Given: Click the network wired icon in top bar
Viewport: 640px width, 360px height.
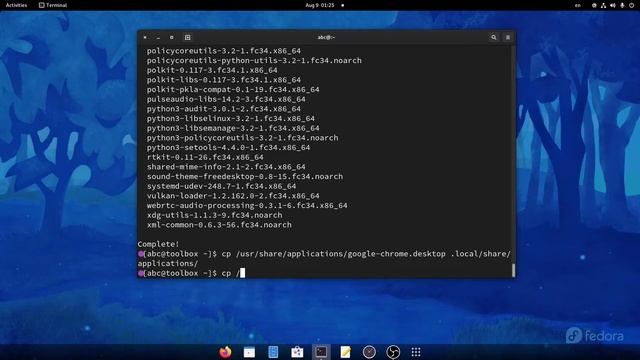Looking at the screenshot, I should click(x=603, y=5).
